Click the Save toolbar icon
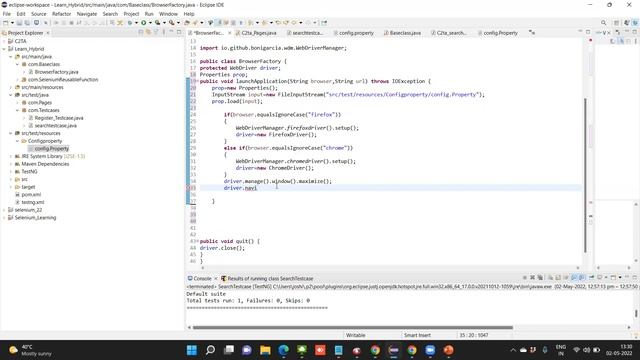The width and height of the screenshot is (640, 360). coord(19,23)
